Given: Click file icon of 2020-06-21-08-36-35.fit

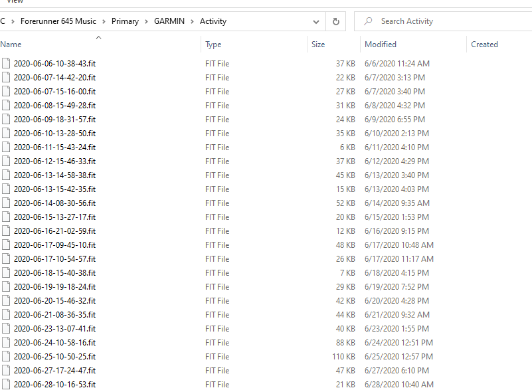Looking at the screenshot, I should 6,315.
